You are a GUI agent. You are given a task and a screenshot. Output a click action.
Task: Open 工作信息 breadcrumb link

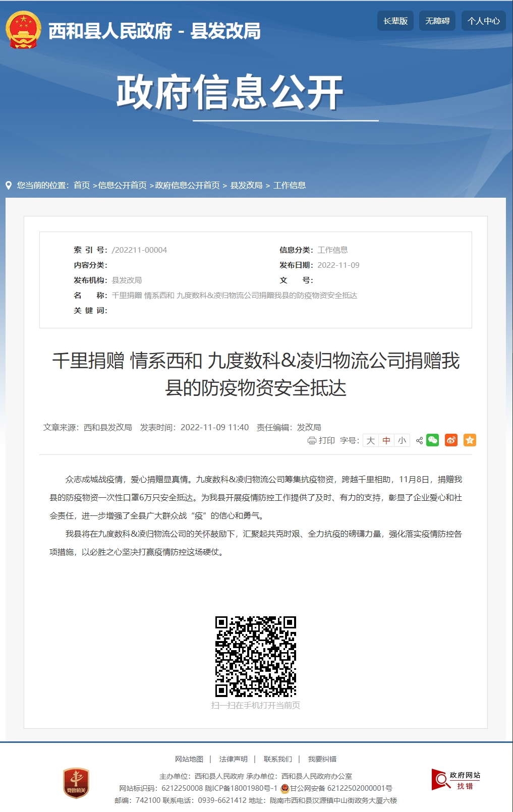tap(290, 185)
